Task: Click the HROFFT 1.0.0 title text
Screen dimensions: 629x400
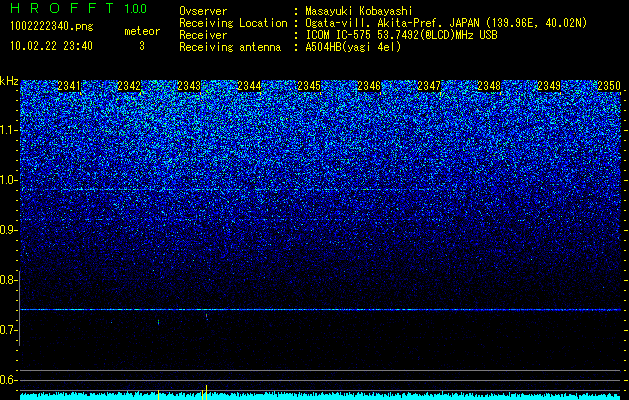Action: pyautogui.click(x=78, y=8)
